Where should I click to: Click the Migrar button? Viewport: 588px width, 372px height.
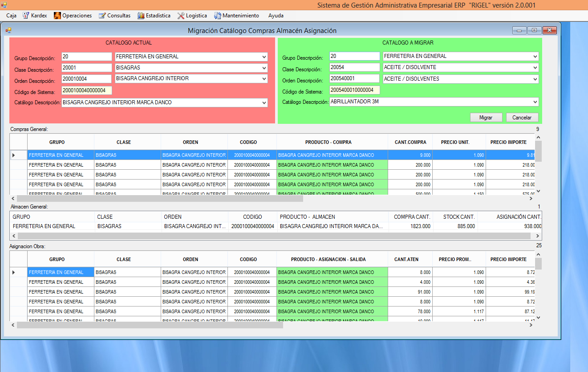click(x=486, y=118)
